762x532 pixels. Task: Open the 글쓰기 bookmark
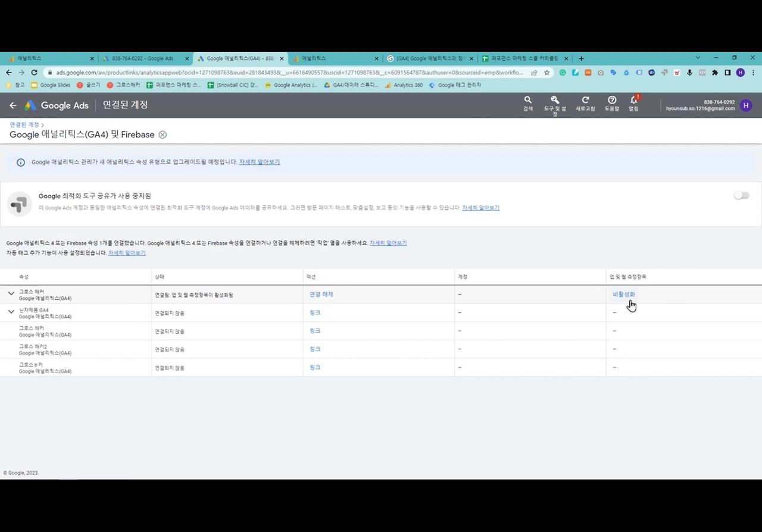click(x=89, y=85)
